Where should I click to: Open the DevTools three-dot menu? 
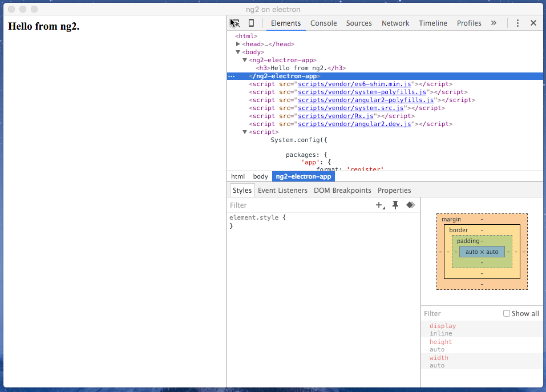517,23
